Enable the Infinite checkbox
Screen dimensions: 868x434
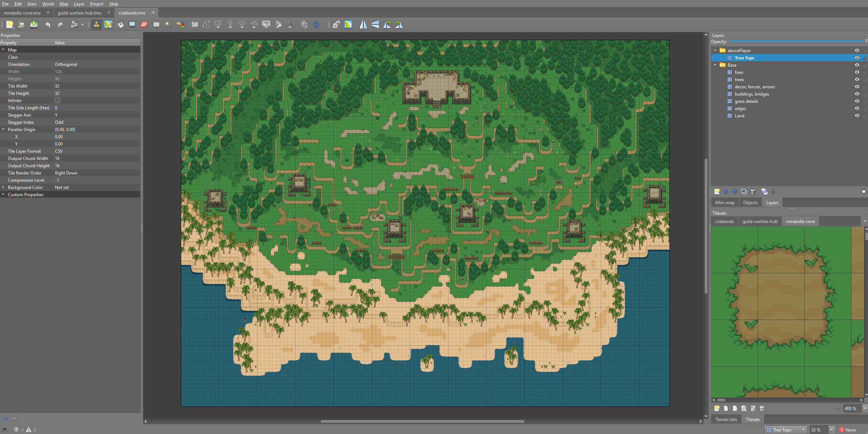pyautogui.click(x=58, y=100)
